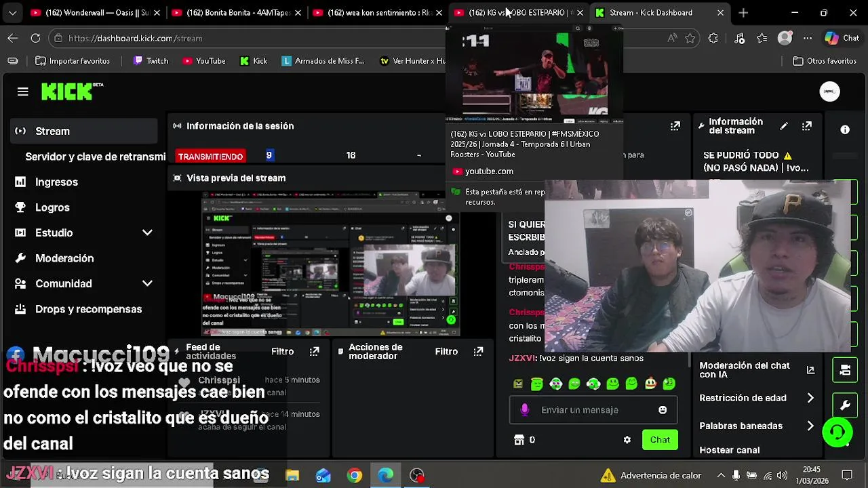This screenshot has width=868, height=488.
Task: Edit stream info with pencil icon
Action: [784, 126]
